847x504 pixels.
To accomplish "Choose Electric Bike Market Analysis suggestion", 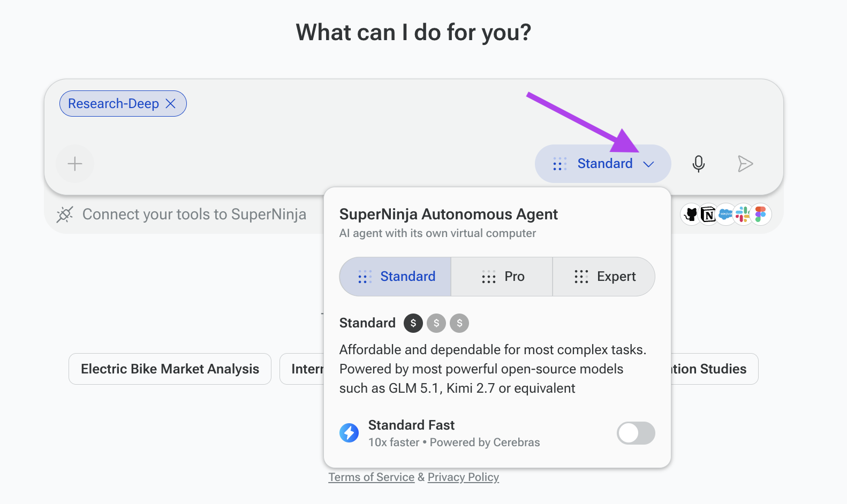I will [170, 369].
